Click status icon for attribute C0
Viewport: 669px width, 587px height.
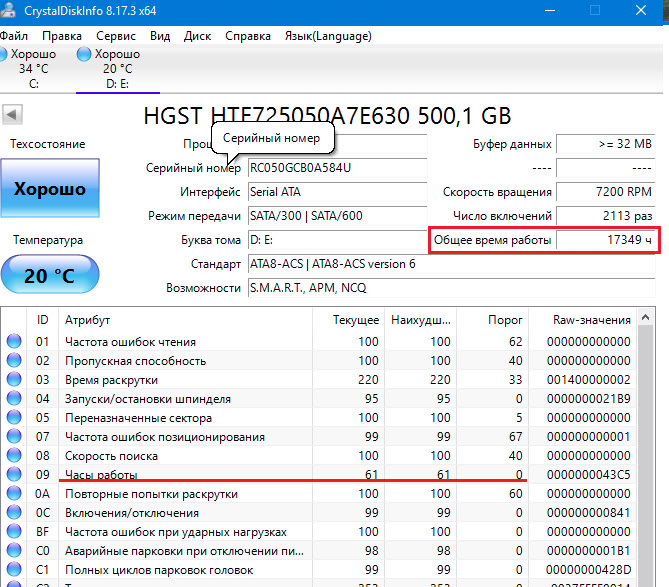click(x=14, y=550)
